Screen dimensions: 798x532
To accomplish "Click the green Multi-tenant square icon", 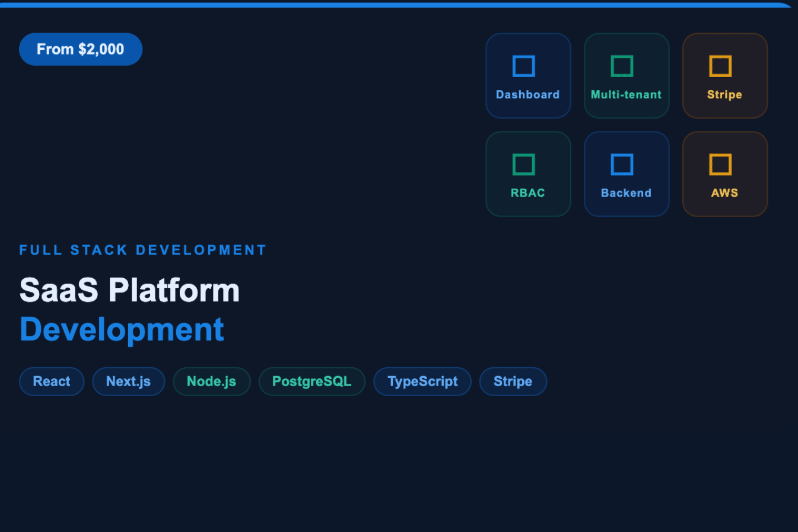I will tap(622, 66).
